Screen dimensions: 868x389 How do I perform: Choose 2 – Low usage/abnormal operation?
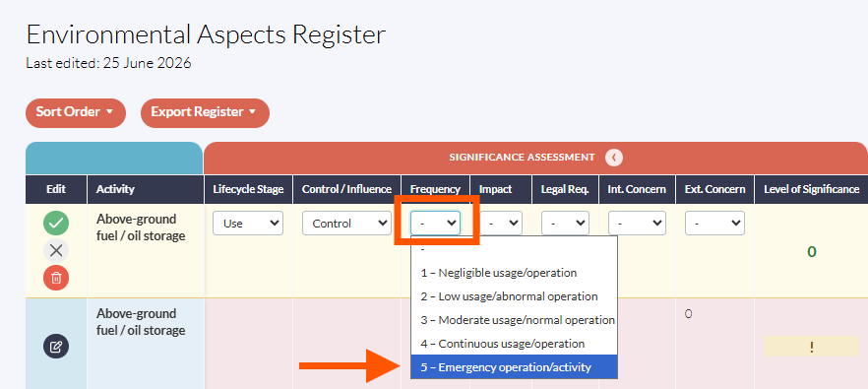(514, 296)
